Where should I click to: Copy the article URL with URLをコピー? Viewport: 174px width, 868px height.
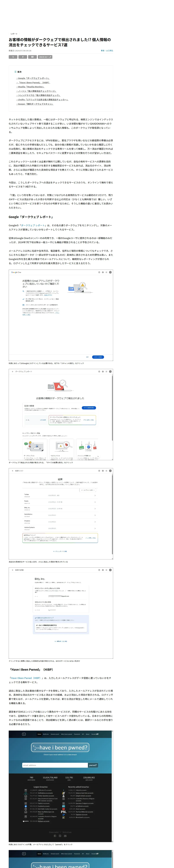click(x=45, y=57)
